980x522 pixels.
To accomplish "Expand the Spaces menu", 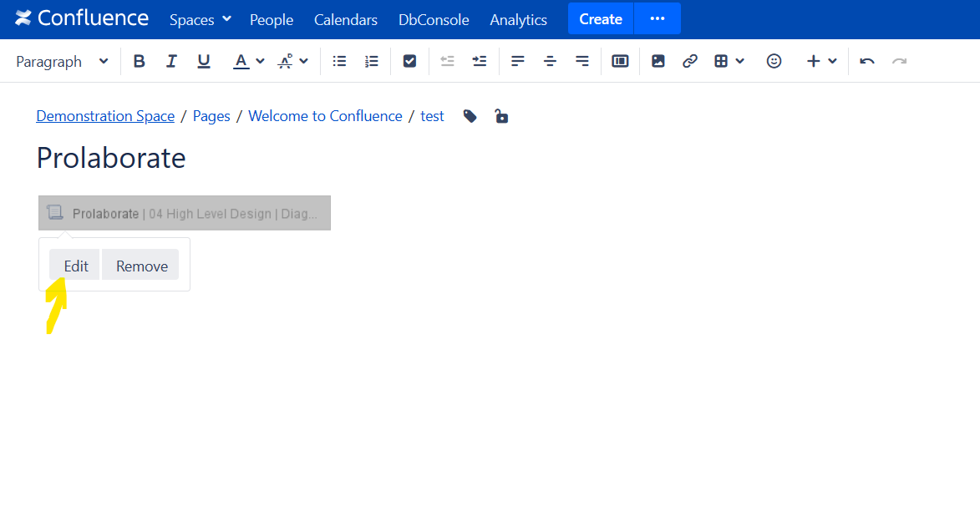I will pos(200,19).
